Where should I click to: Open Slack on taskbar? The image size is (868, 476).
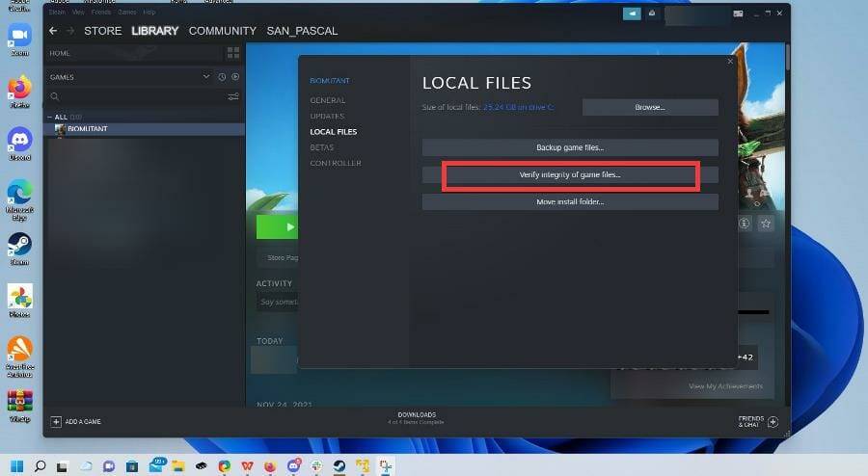(316, 466)
